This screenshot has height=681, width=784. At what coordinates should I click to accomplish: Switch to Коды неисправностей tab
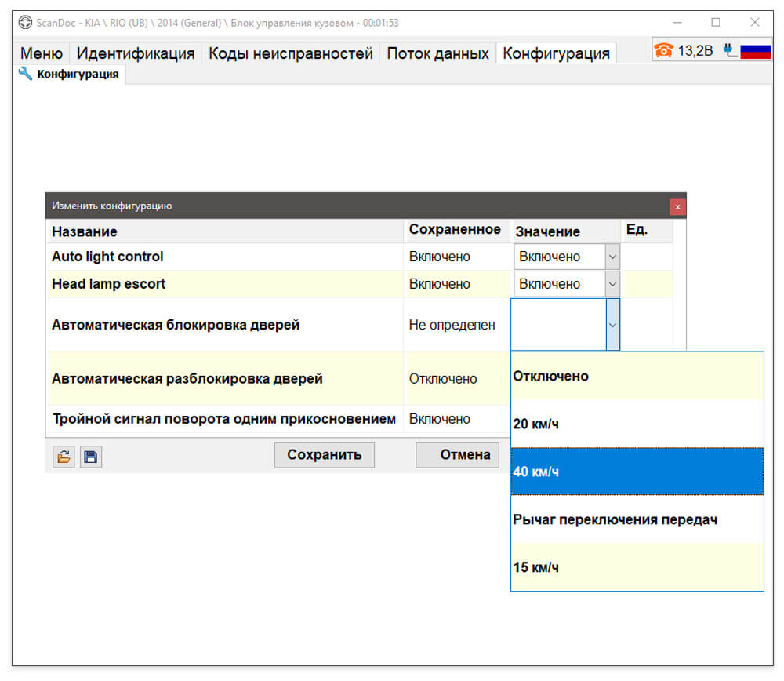coord(291,53)
